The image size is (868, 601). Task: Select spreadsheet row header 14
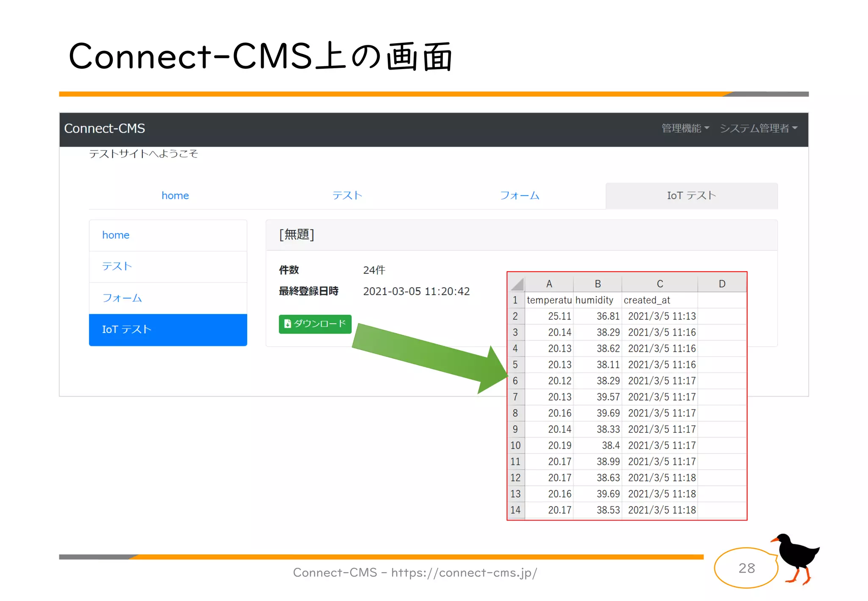[x=516, y=510]
